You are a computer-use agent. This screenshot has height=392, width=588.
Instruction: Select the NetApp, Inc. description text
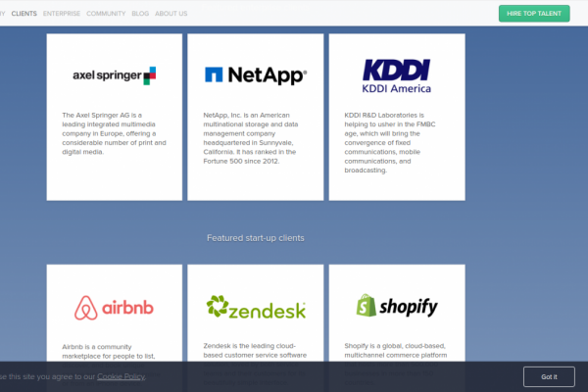pos(251,138)
